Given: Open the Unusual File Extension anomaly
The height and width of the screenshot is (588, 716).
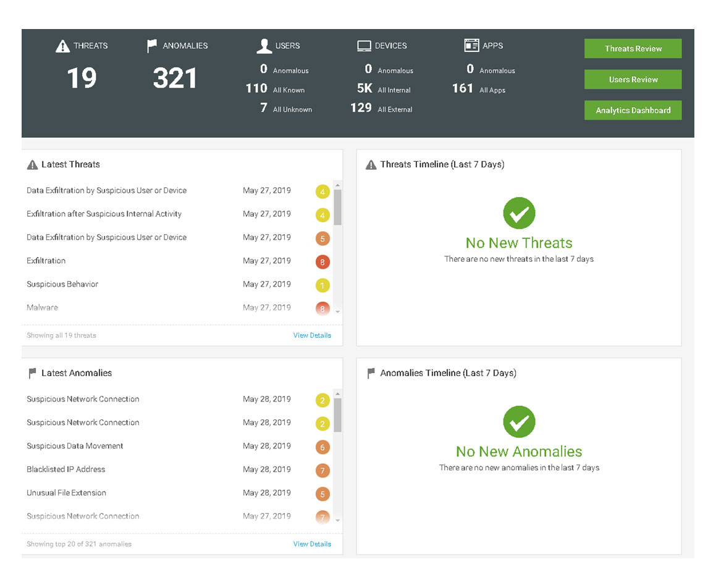Looking at the screenshot, I should point(67,493).
